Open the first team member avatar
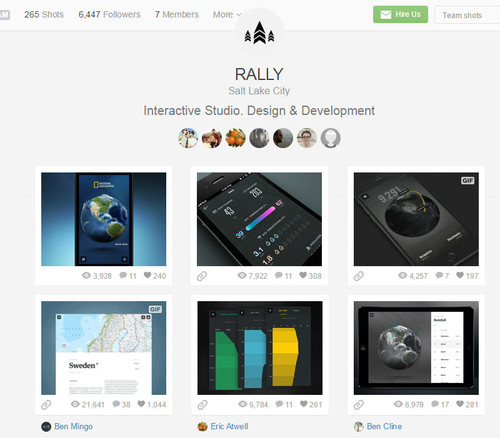Screen dimensions: 500x438 (x=188, y=138)
